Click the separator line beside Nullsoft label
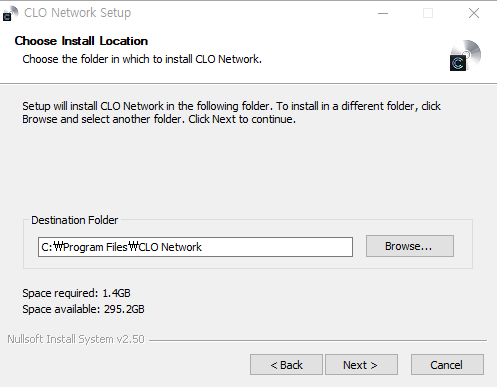 pos(318,341)
